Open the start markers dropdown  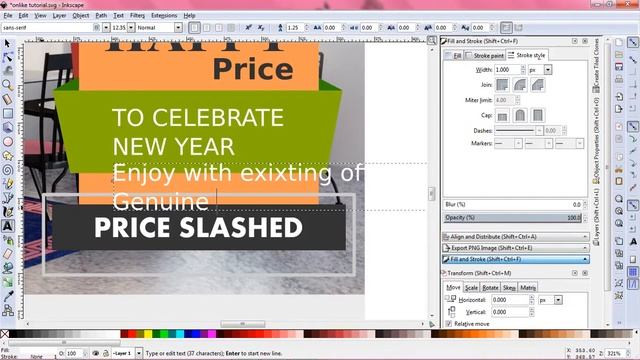pyautogui.click(x=518, y=143)
